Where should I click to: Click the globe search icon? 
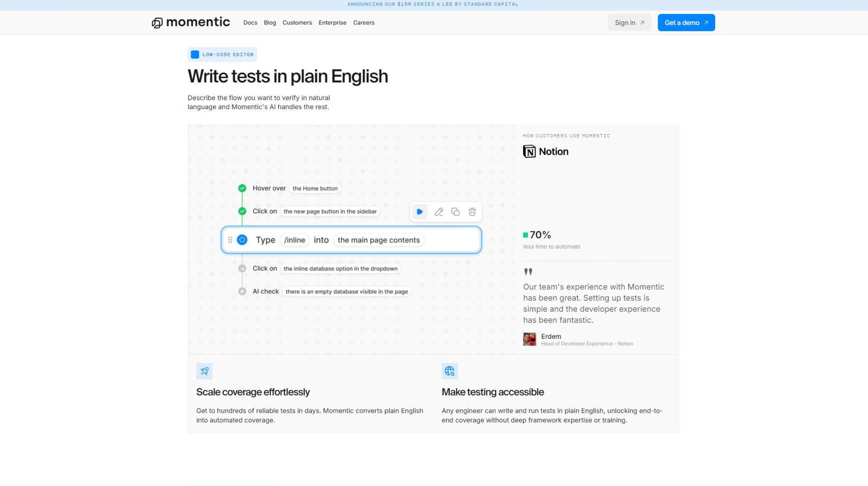(x=449, y=371)
